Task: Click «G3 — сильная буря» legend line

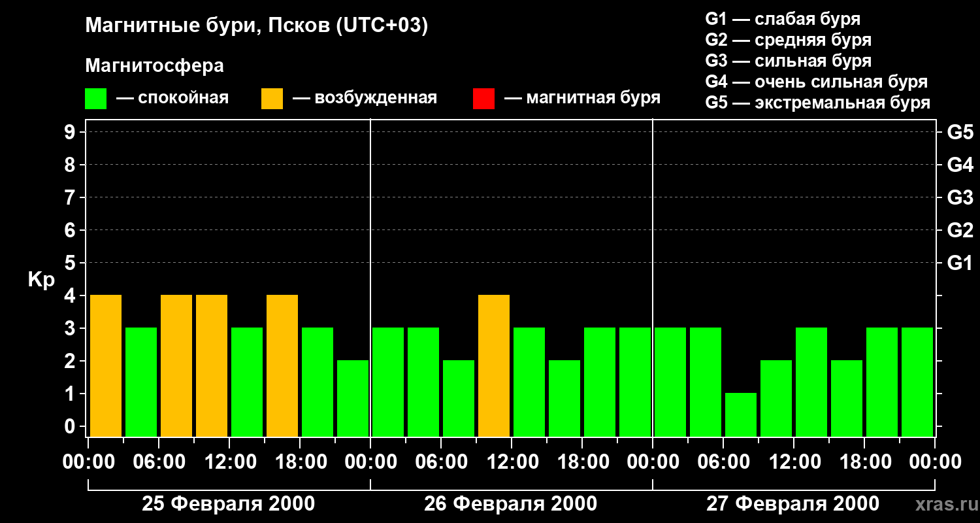Action: point(789,61)
